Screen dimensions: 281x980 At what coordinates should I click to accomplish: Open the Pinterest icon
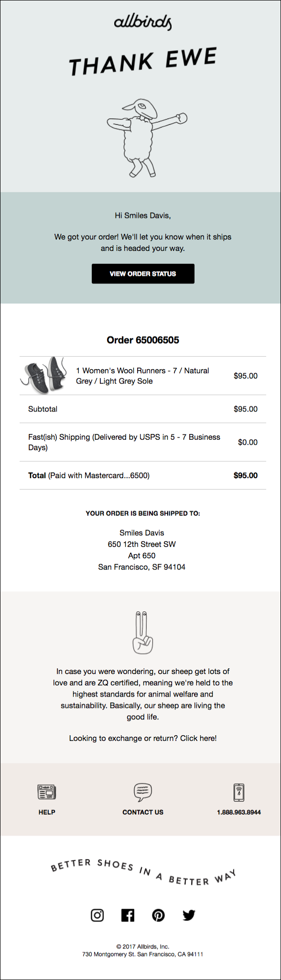(x=158, y=915)
